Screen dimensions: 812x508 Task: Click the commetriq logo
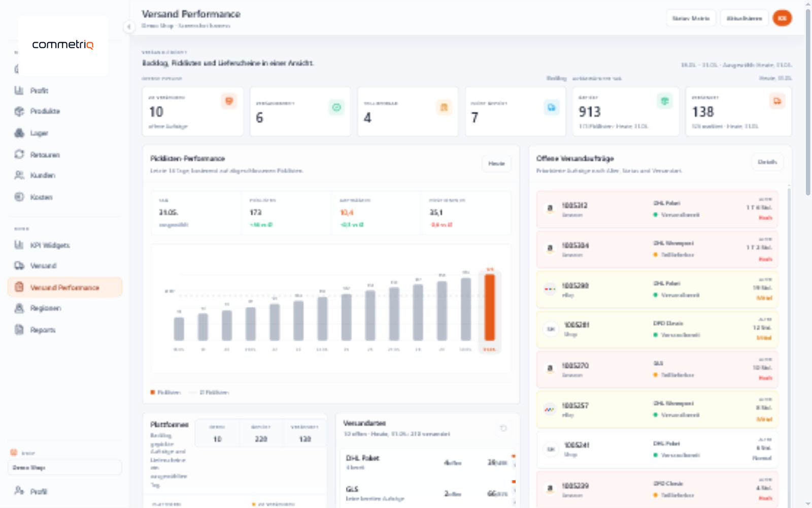tap(63, 45)
